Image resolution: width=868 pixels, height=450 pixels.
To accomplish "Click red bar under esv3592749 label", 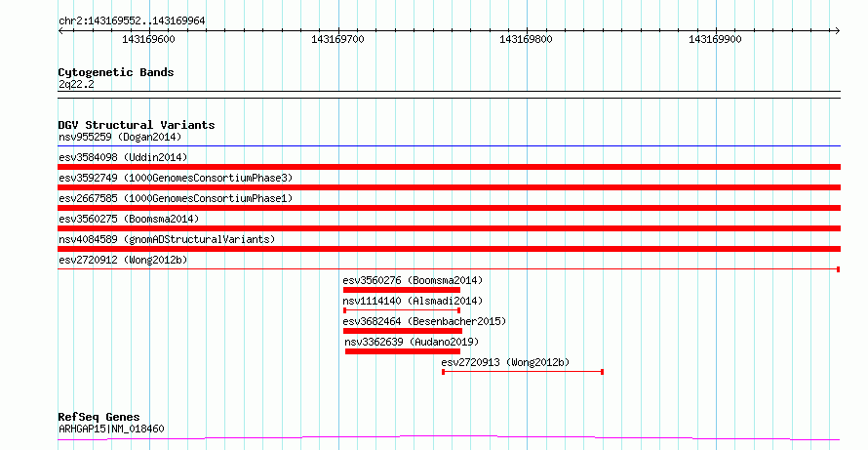I will click(x=449, y=187).
